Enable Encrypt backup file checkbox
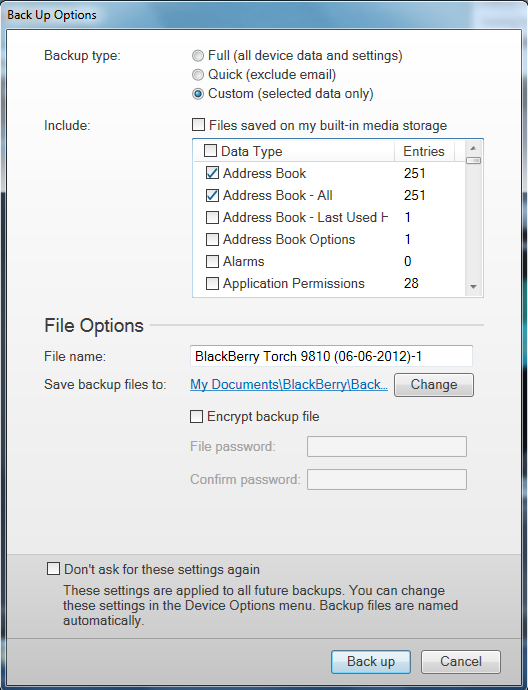 [x=196, y=416]
